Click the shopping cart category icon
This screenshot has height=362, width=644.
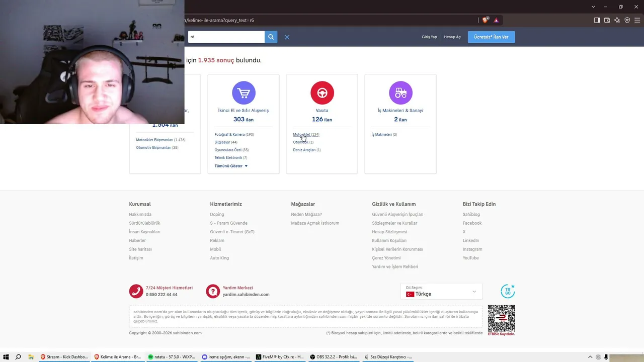(244, 93)
